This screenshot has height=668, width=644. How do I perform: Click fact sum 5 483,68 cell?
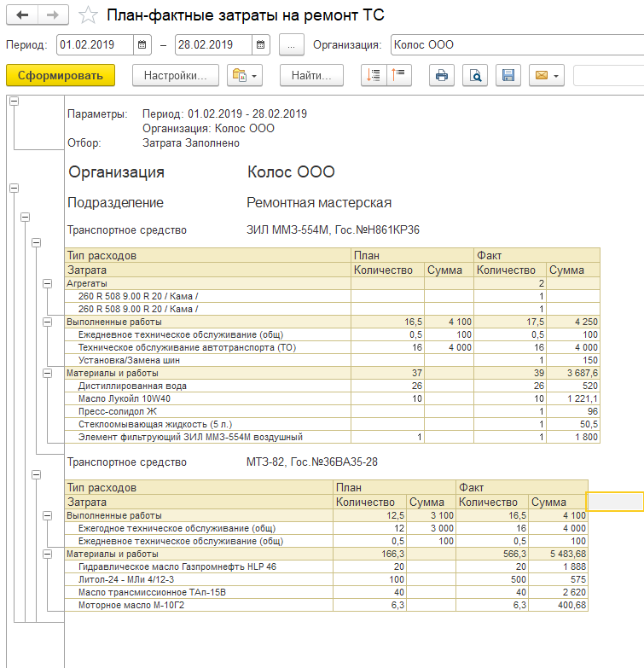coord(559,554)
